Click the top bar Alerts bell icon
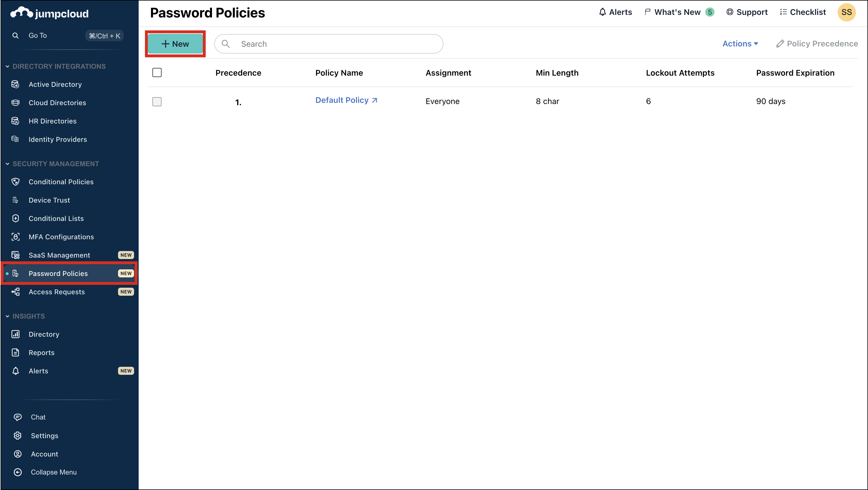The width and height of the screenshot is (868, 490). [602, 12]
